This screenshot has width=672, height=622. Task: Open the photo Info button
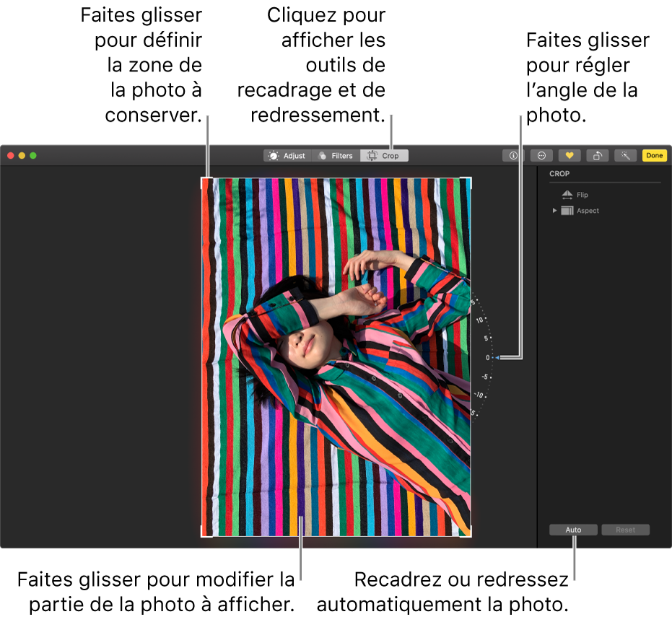pyautogui.click(x=513, y=156)
